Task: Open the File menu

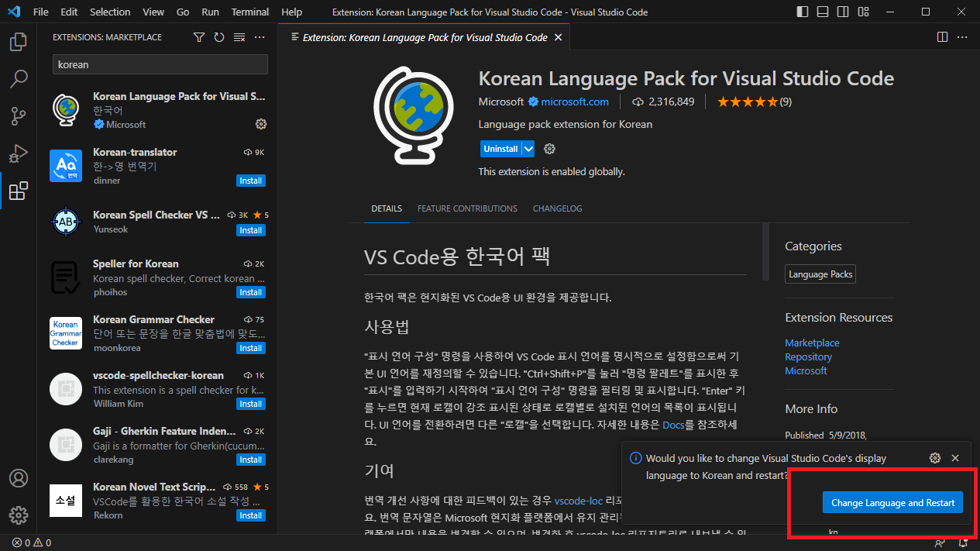Action: point(41,12)
